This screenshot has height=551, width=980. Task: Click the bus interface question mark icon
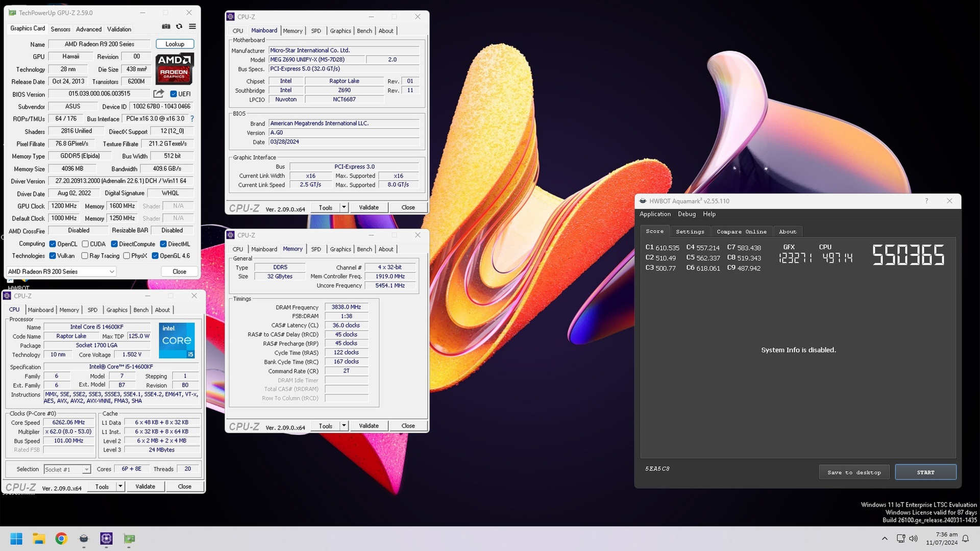click(192, 118)
